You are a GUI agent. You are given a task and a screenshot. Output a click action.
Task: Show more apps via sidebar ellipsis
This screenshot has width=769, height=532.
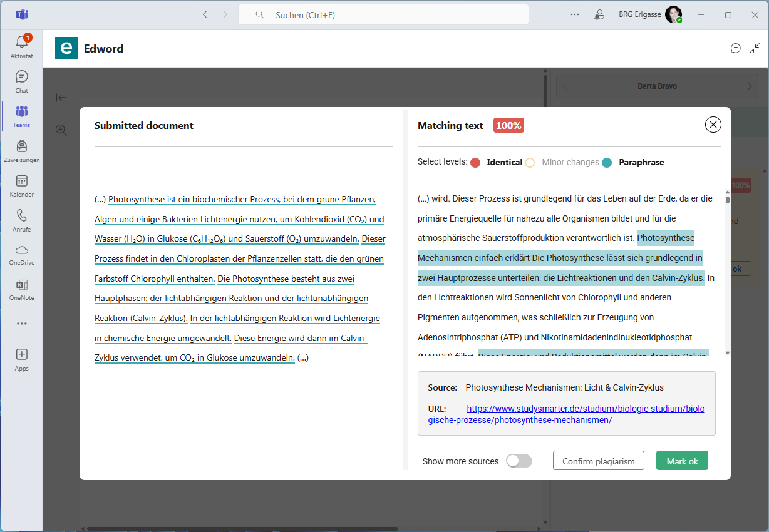coord(22,324)
